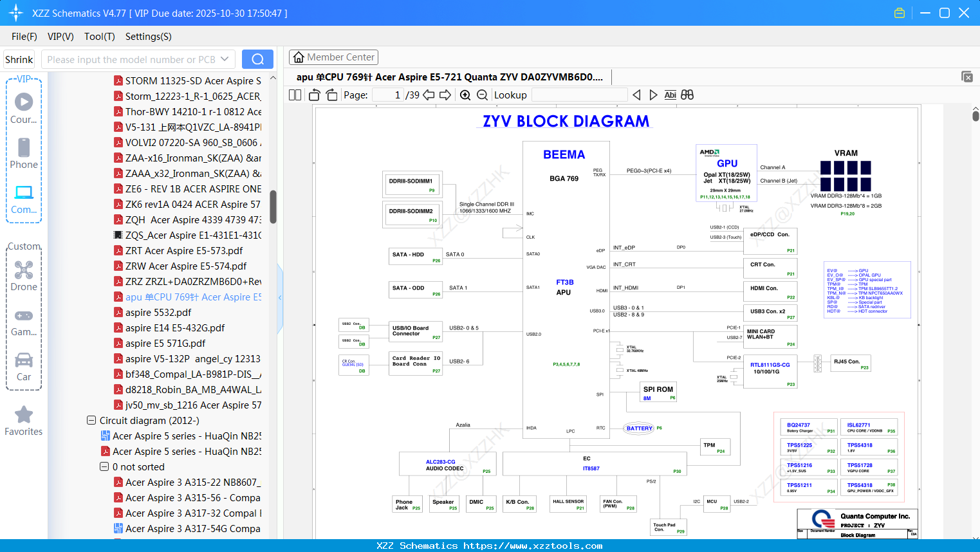Screen dimensions: 980x552
Task: Open the model number dropdown arrow
Action: coord(225,59)
